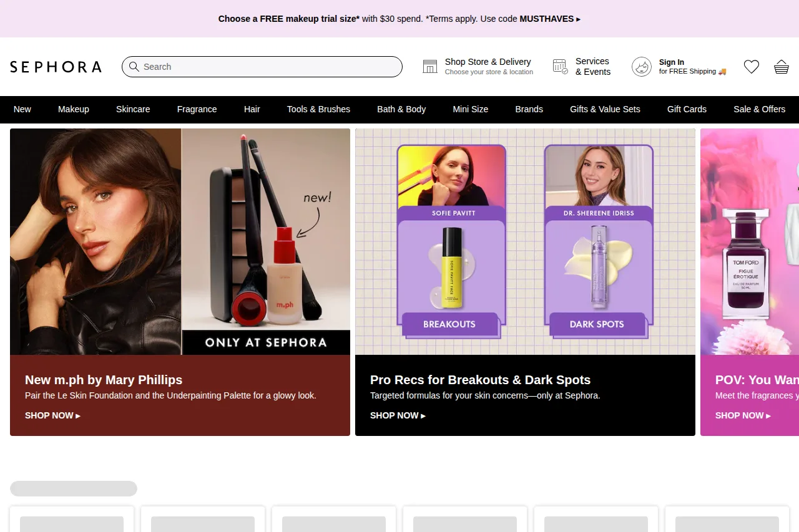Browse Sale & Offers from the nav bar
This screenshot has width=799, height=532.
[x=760, y=109]
